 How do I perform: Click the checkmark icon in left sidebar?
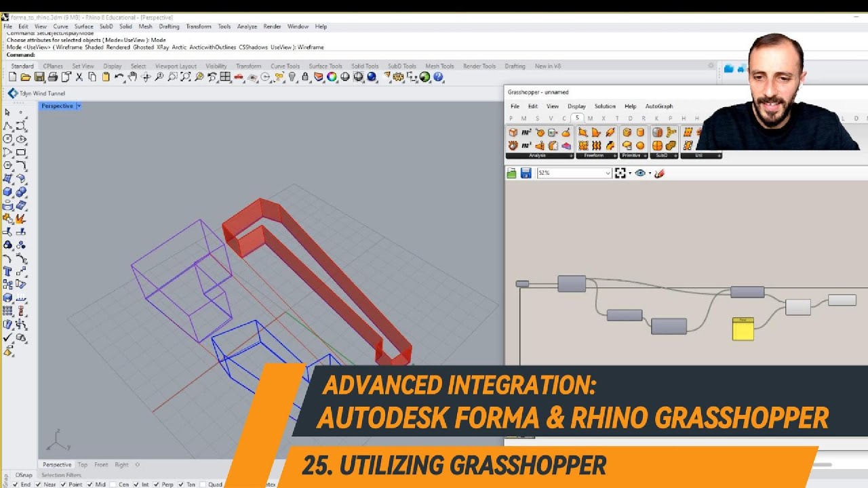tap(7, 337)
